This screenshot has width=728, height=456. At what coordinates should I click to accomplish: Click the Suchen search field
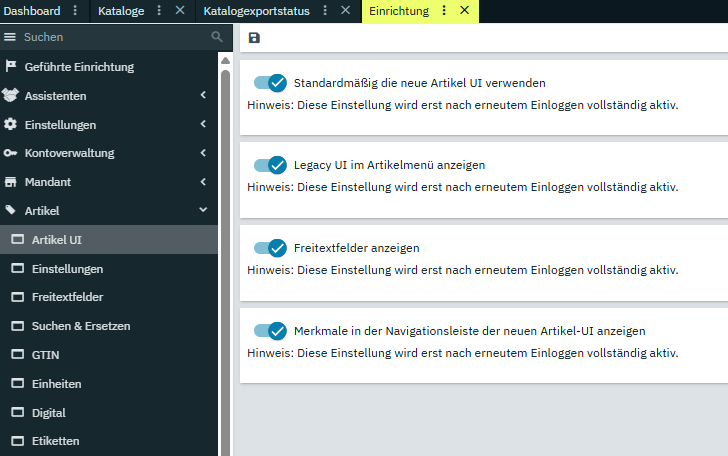[x=110, y=37]
